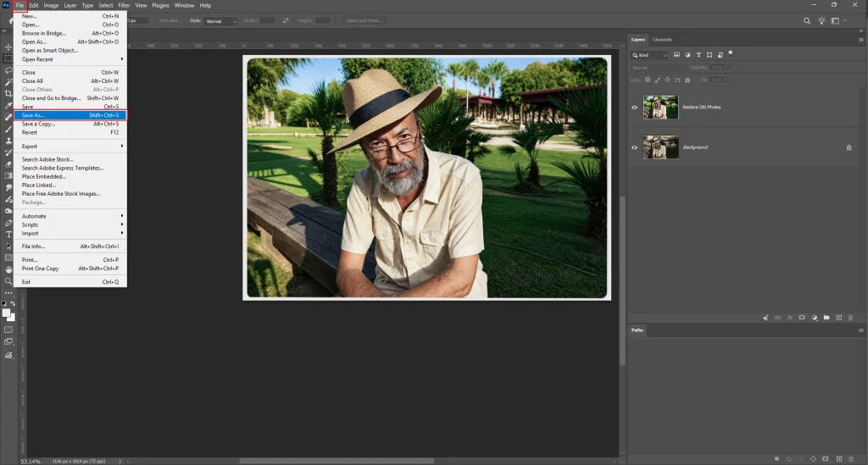Filter layers by adjustment layer icon
868x465 pixels.
coord(687,55)
